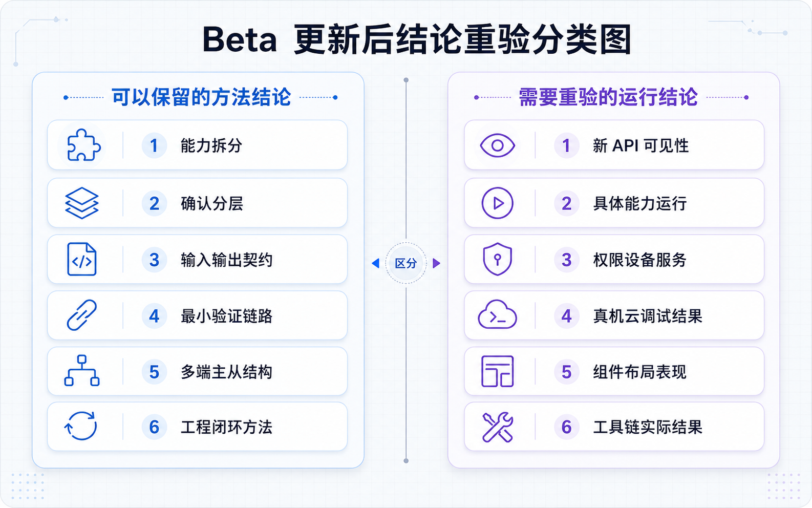The height and width of the screenshot is (508, 812).
Task: Select the 需要重验的运行结论 panel heading
Action: coord(608,97)
